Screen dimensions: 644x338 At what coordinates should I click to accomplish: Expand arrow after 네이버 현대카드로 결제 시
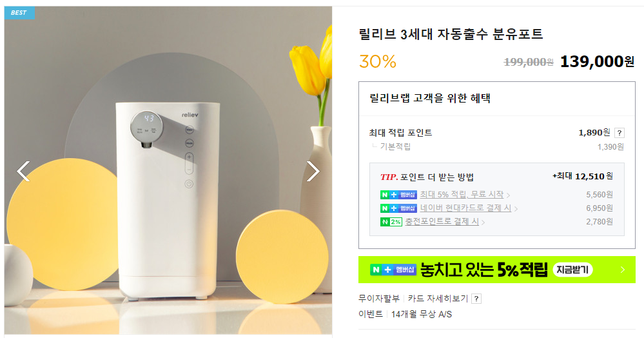[x=516, y=209]
